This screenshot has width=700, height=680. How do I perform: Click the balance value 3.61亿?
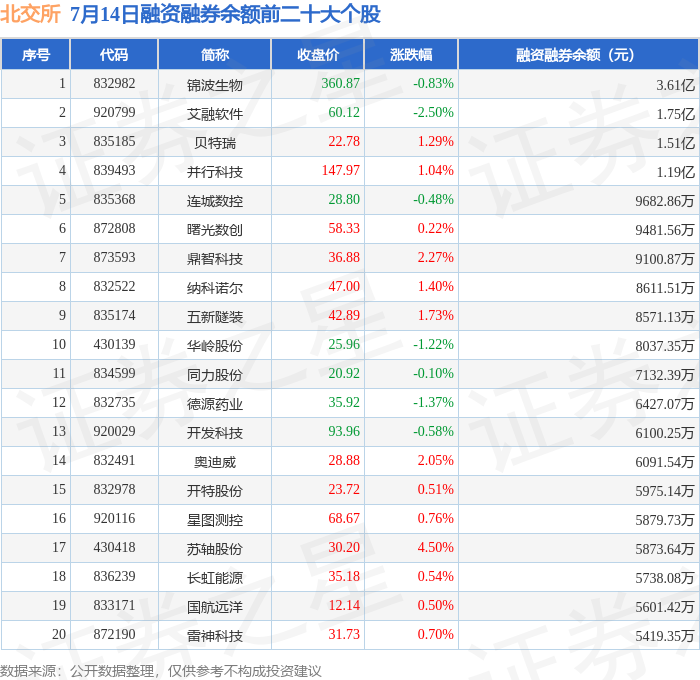[x=675, y=85]
